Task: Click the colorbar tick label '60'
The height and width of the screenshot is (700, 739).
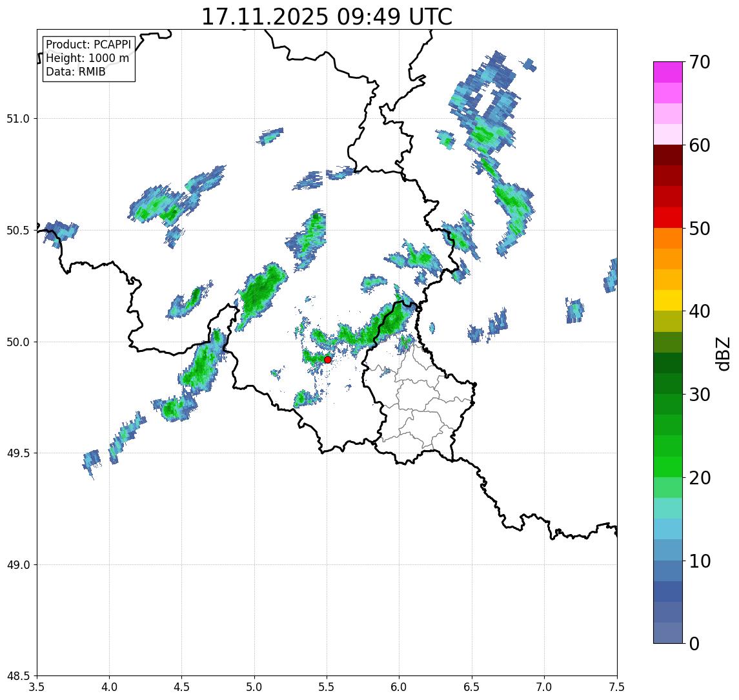Action: [699, 145]
